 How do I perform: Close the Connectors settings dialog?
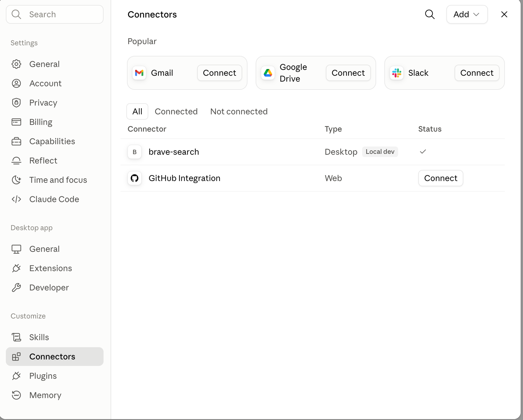click(x=504, y=14)
